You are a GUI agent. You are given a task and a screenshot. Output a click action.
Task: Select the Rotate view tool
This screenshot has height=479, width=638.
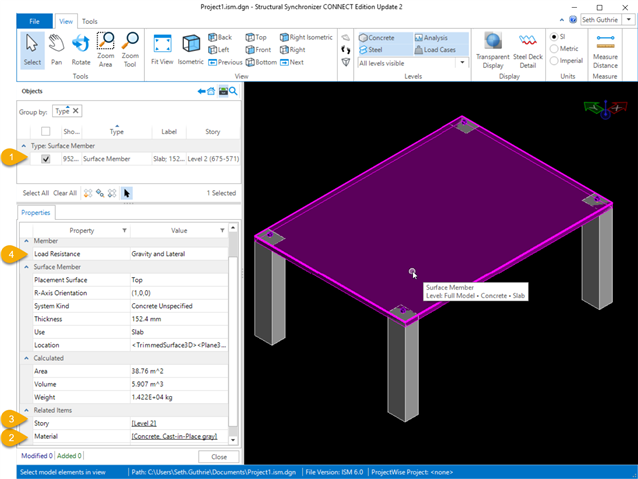[81, 50]
